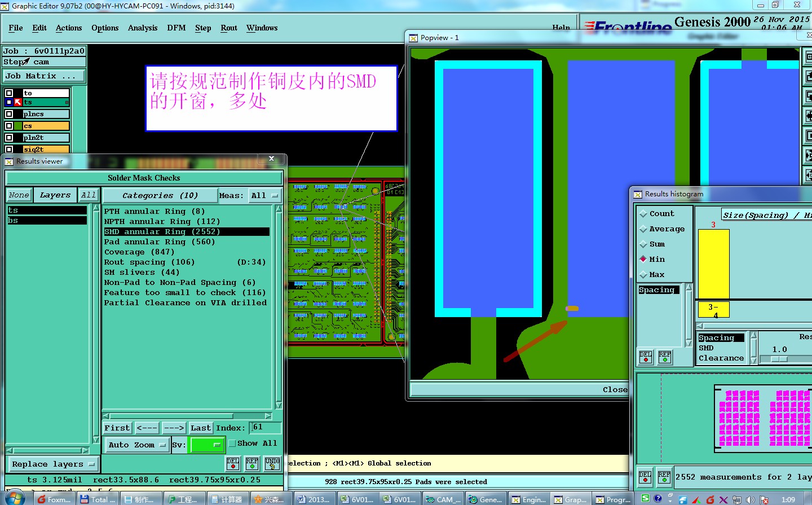Click REF icon beside measurements status text
The width and height of the screenshot is (812, 505).
[664, 477]
